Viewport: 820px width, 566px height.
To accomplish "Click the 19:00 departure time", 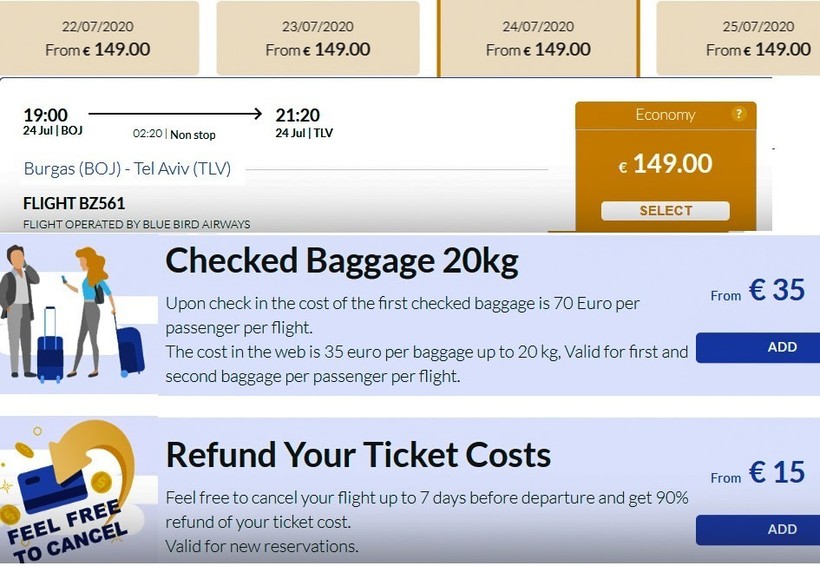I will 45,116.
